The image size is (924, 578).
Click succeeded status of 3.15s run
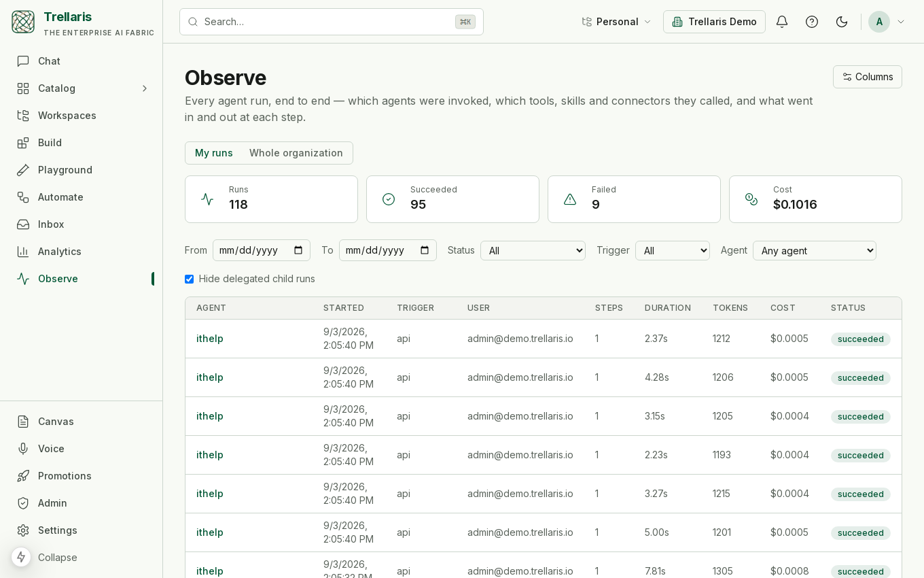(x=861, y=416)
